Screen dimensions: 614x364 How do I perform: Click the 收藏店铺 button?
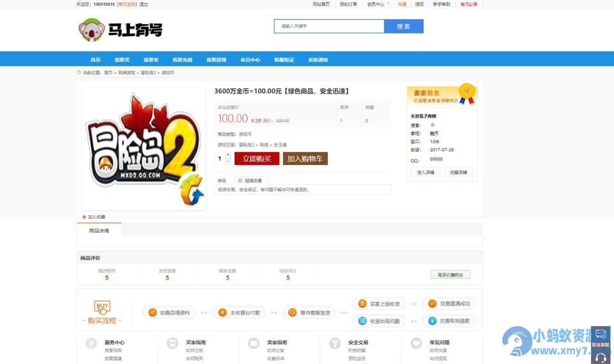click(459, 173)
